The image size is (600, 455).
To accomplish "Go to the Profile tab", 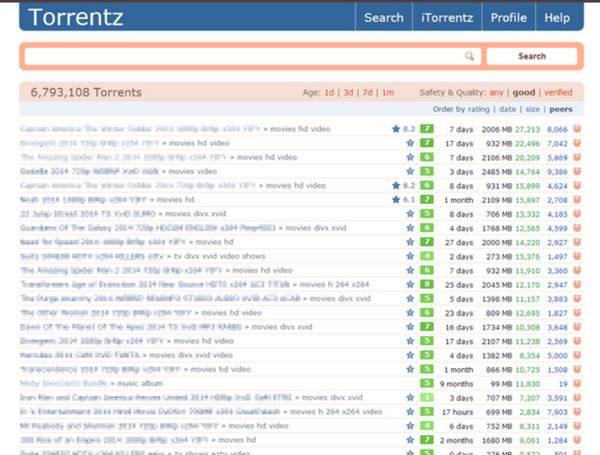I will coord(509,18).
